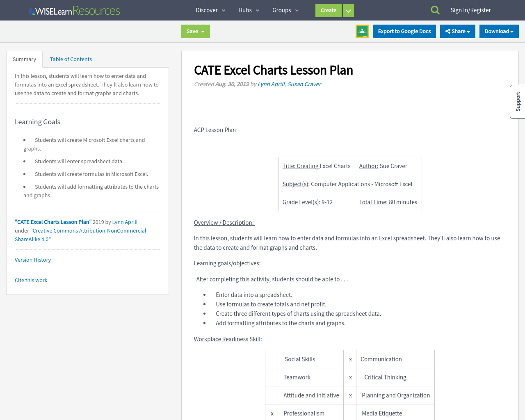Open the Version History link
Viewport: 525px width, 420px height.
(x=33, y=260)
